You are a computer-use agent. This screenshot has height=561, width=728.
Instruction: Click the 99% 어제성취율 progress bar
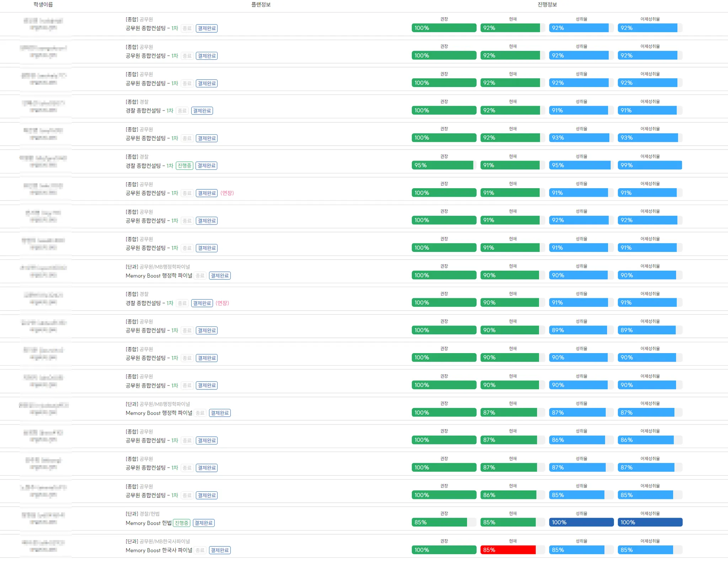tap(649, 165)
